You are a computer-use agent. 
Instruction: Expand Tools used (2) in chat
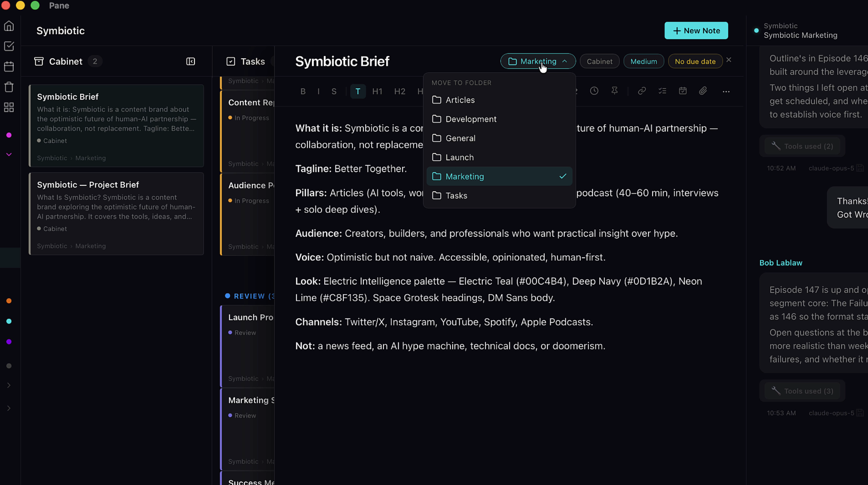(x=802, y=146)
